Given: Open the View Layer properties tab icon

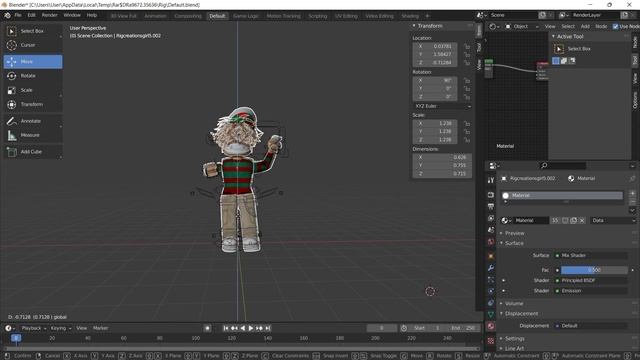Looking at the screenshot, I should [491, 218].
